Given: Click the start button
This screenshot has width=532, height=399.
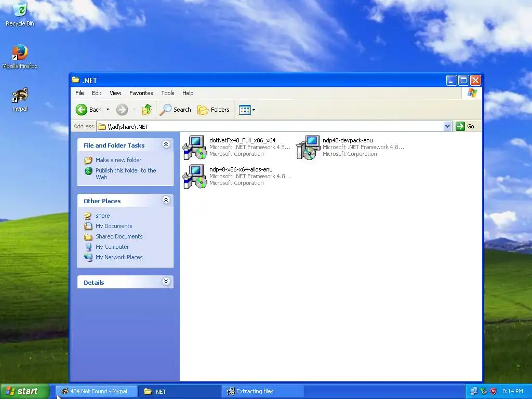Looking at the screenshot, I should click(25, 391).
